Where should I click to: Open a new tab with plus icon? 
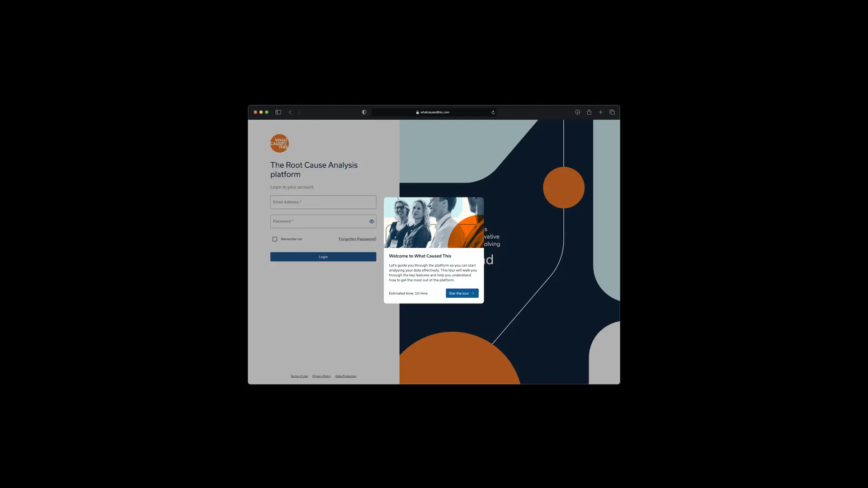coord(600,112)
